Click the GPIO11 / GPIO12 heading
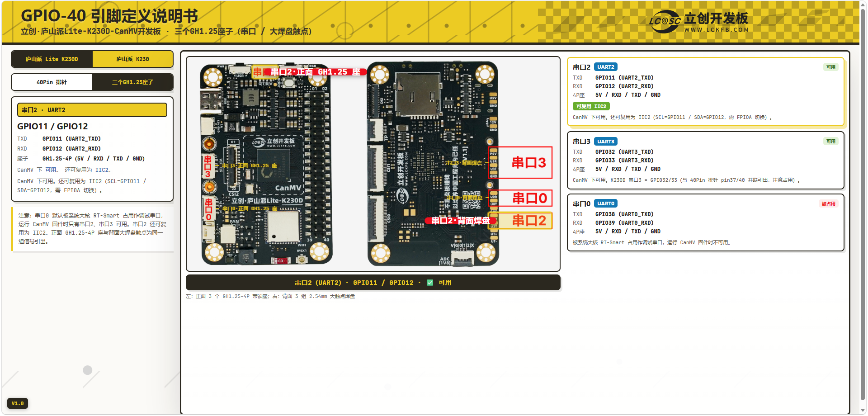 52,126
